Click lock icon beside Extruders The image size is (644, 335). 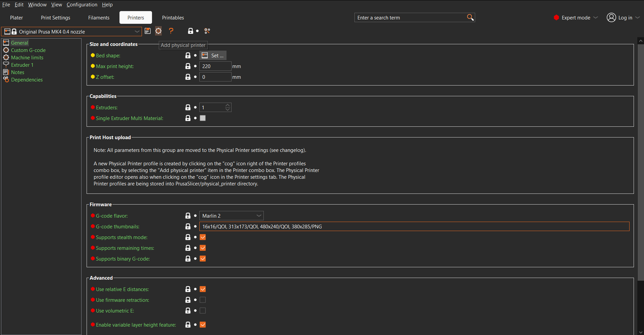tap(188, 107)
